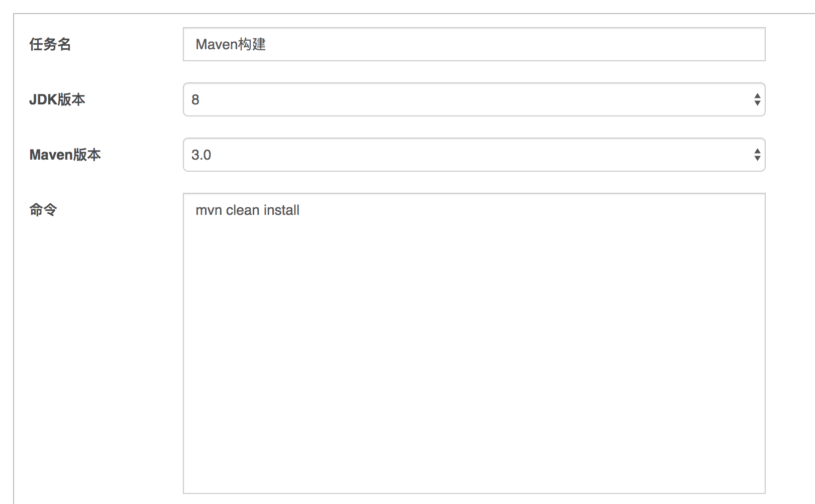815x504 pixels.
Task: Place cursor on "mvn" in the command box
Action: point(209,210)
